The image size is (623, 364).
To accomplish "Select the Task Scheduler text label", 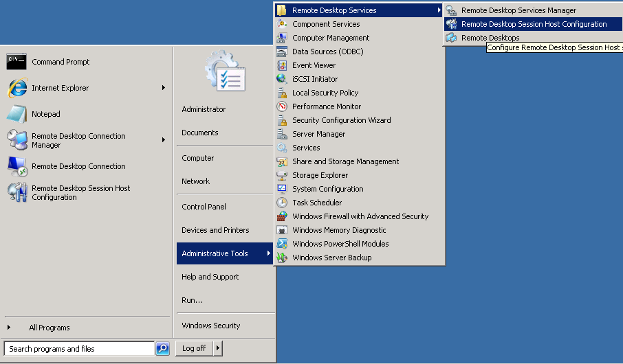I will (x=317, y=203).
